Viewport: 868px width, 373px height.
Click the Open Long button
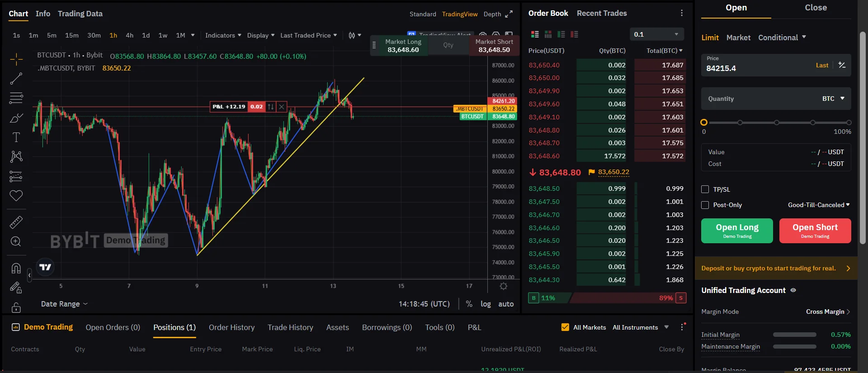pyautogui.click(x=737, y=231)
